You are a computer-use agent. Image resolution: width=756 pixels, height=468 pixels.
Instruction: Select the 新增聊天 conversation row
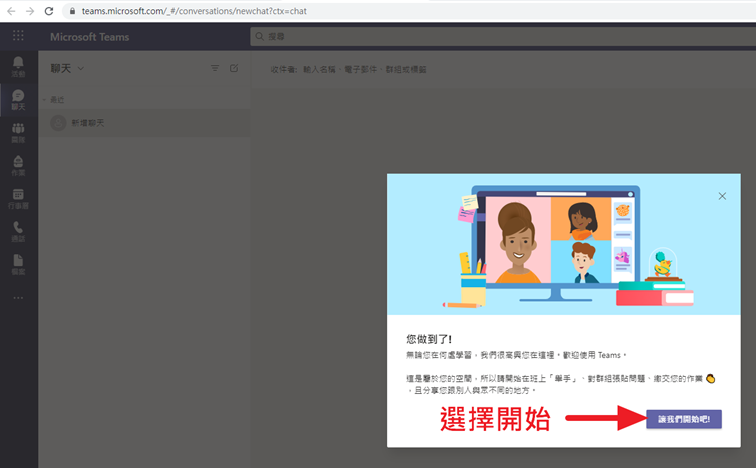click(x=144, y=123)
